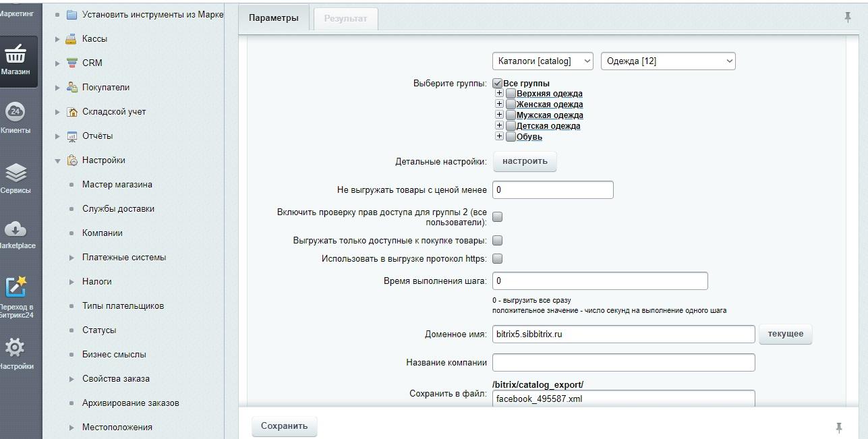Viewport: 868px width, 439px height.
Task: Expand the Кассы tree arrow
Action: pos(57,39)
